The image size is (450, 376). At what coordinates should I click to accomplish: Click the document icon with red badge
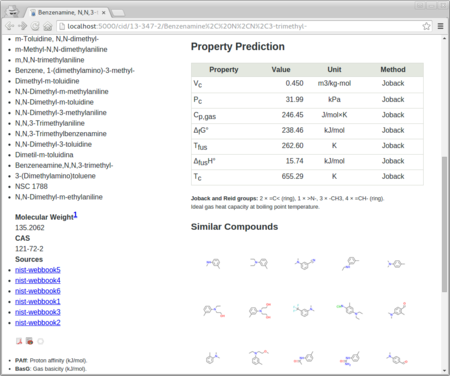point(30,341)
